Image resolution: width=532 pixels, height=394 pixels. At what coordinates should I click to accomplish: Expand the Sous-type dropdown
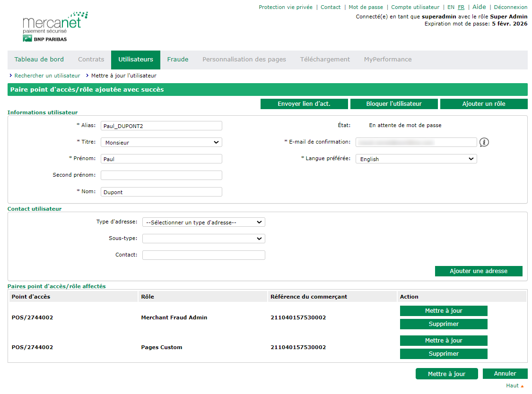(x=203, y=239)
